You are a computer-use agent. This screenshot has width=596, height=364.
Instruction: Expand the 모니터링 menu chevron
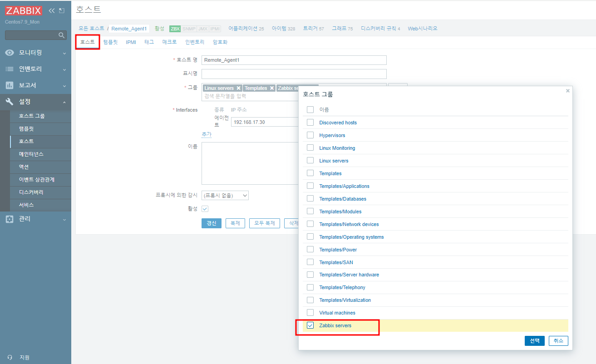pyautogui.click(x=64, y=53)
